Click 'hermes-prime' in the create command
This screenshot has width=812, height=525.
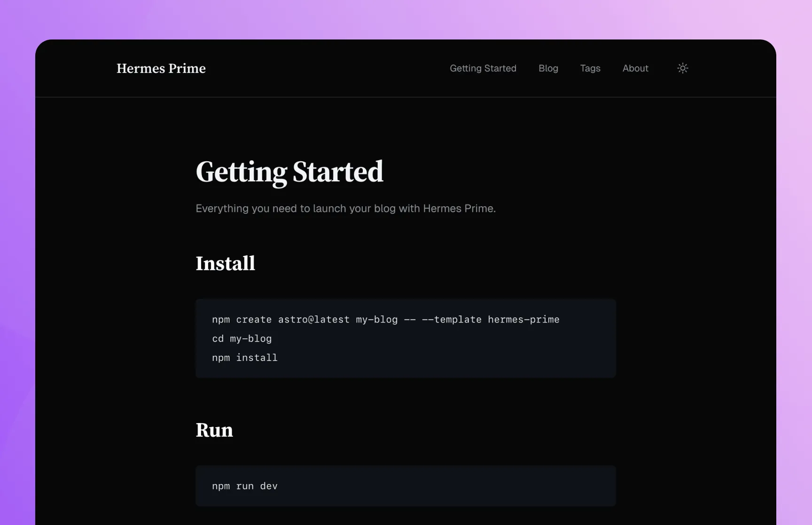click(523, 320)
